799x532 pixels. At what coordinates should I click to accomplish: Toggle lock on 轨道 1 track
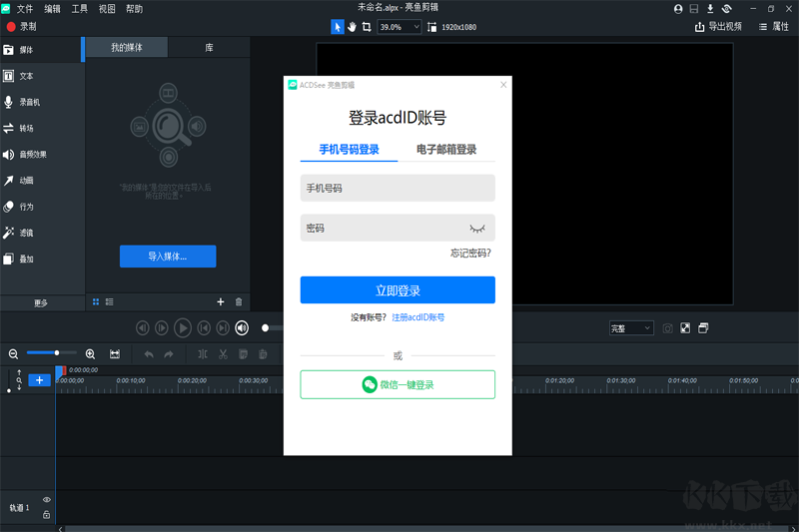pos(46,514)
